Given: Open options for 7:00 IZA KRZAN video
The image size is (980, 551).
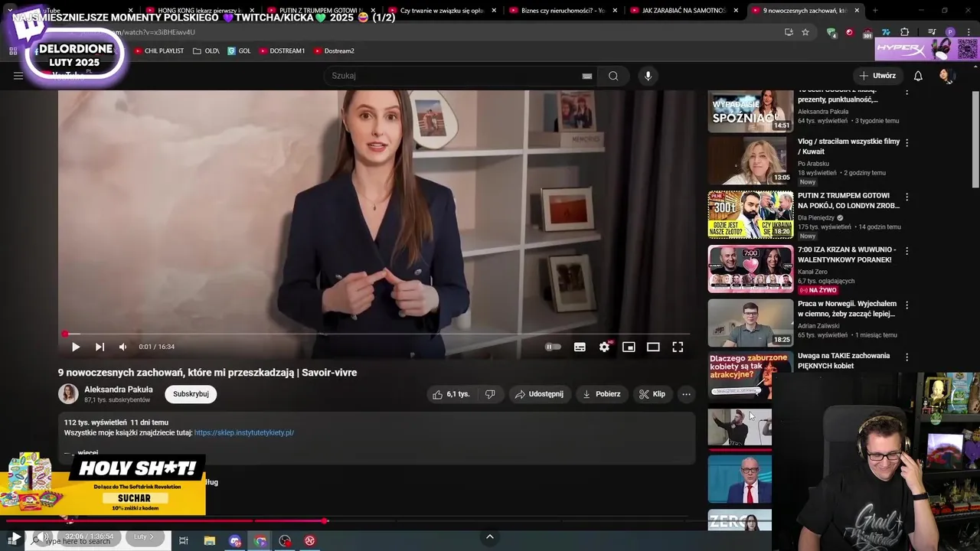Looking at the screenshot, I should pos(907,251).
